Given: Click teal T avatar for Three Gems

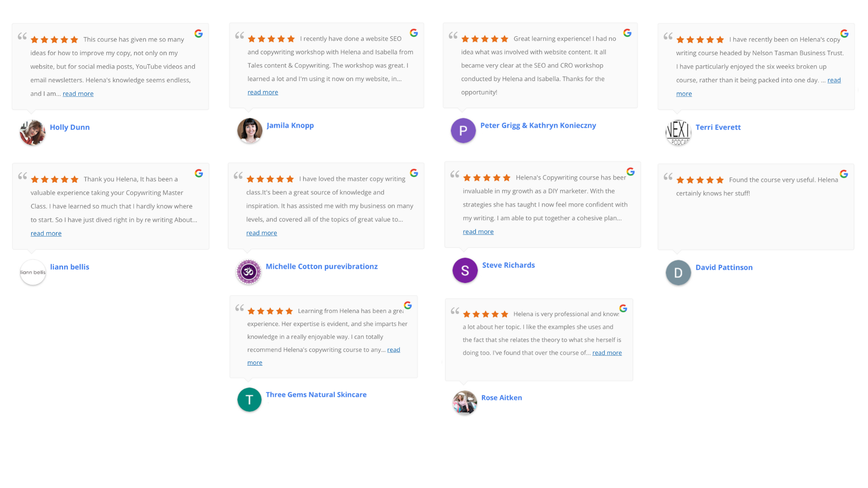Looking at the screenshot, I should 249,399.
